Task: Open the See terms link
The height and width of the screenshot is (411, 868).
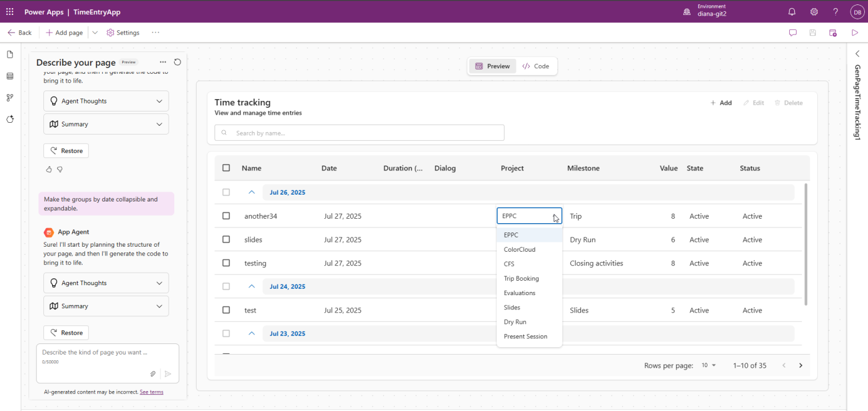Action: (151, 392)
